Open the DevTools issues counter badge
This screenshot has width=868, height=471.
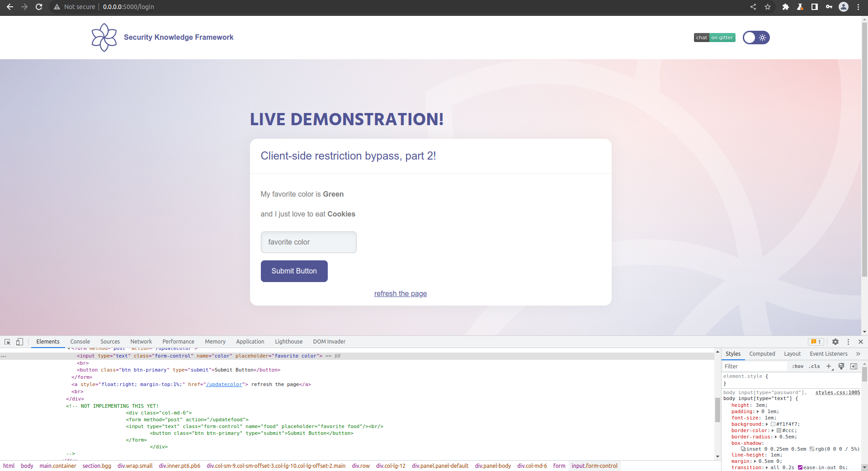click(x=816, y=342)
